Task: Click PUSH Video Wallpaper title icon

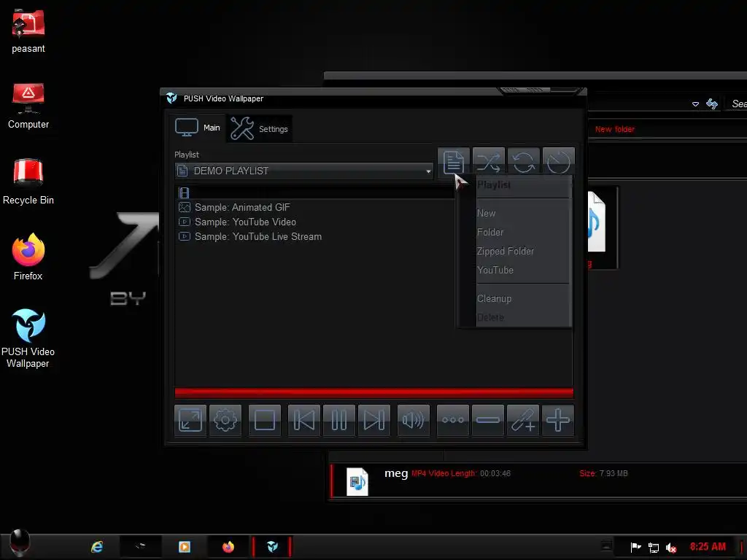Action: (171, 98)
